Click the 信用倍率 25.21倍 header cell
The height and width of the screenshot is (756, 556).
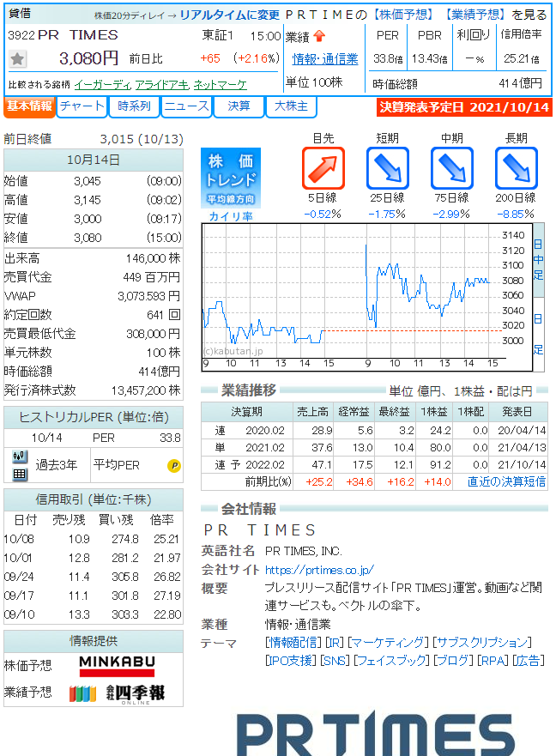point(522,47)
